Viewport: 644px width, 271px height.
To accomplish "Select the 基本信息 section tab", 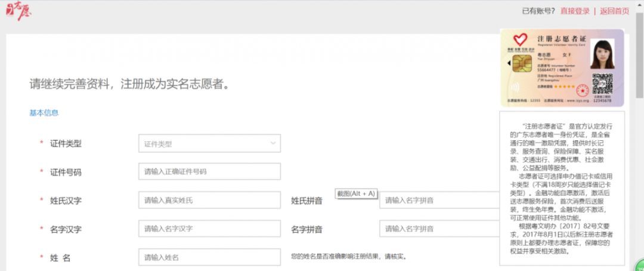I will (44, 113).
